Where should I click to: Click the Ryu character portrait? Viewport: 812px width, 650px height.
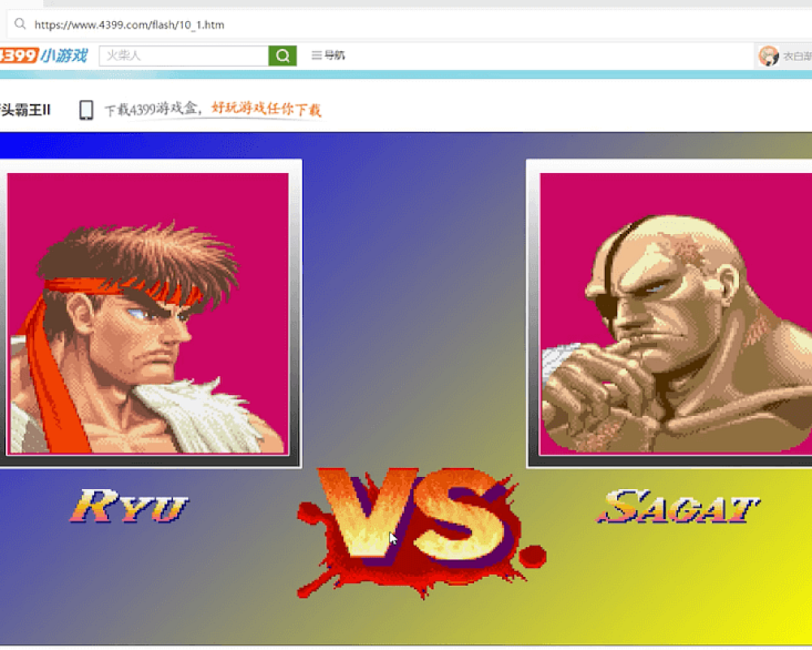[x=148, y=313]
